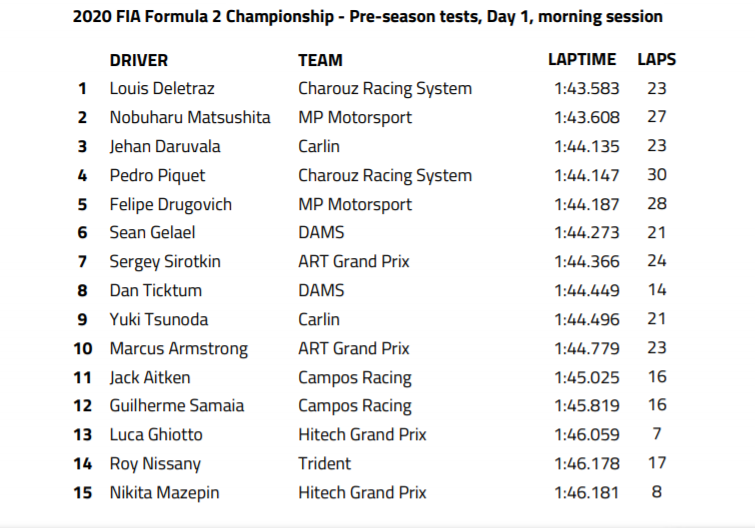Click on Jehan Daruvala's name
The height and width of the screenshot is (528, 755).
[x=165, y=146]
